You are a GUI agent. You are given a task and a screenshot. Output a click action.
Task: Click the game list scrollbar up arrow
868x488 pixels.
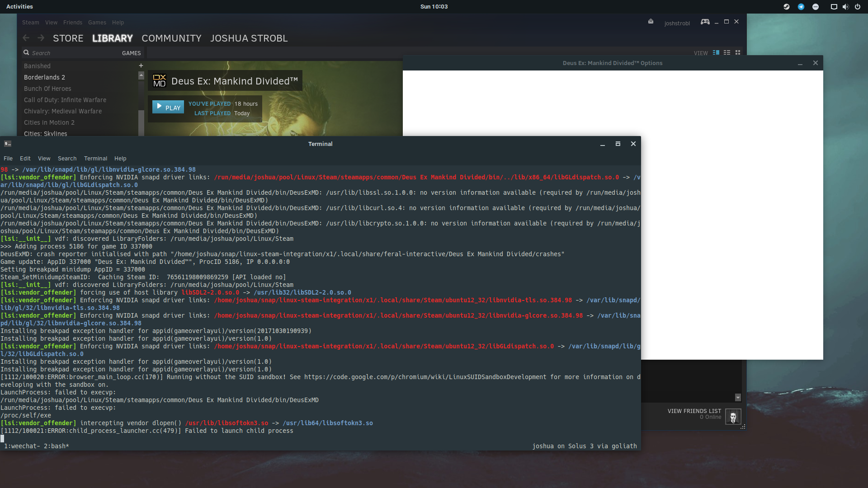pos(141,75)
